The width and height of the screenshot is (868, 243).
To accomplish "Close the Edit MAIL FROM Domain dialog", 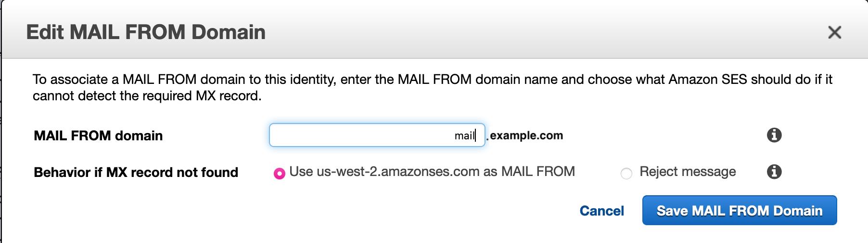I will [x=834, y=32].
